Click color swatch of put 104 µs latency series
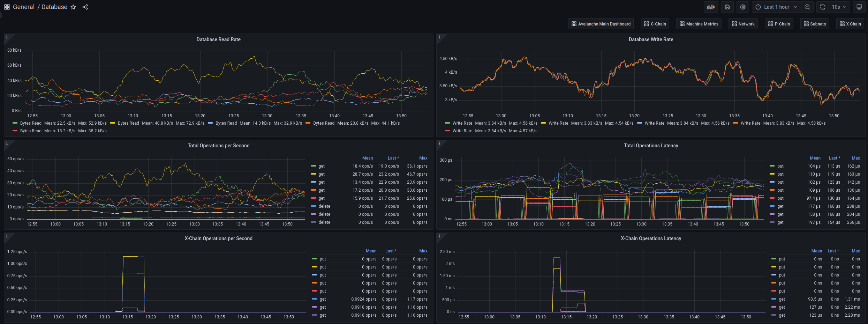Screen dimensions: 868x324 pyautogui.click(x=772, y=166)
